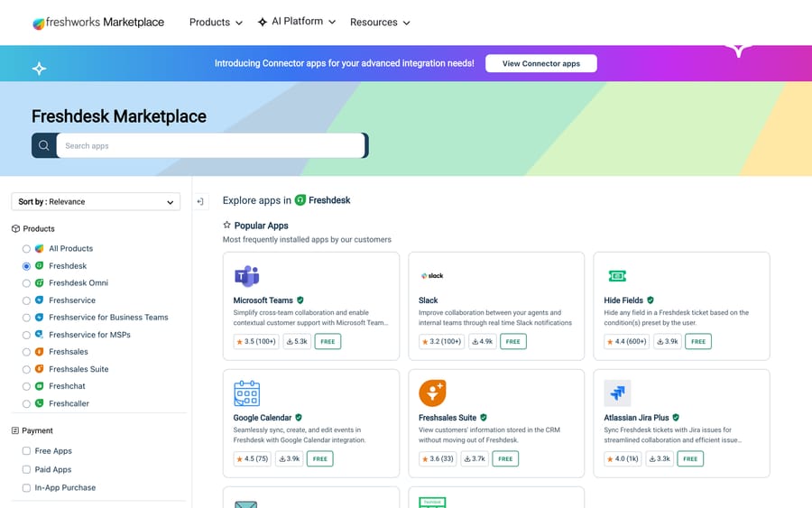Click the FREE badge on Freshsales Suite
The image size is (812, 508).
(505, 458)
